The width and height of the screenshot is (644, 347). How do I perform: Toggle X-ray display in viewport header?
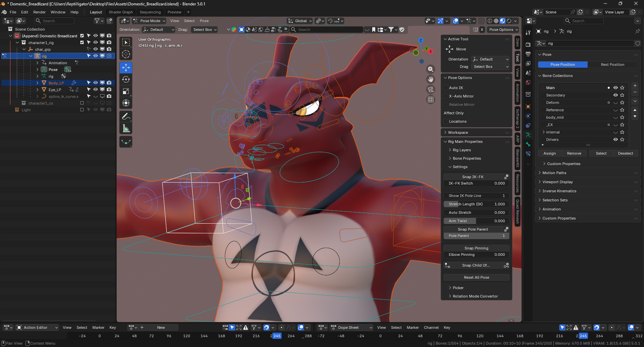coord(481,21)
